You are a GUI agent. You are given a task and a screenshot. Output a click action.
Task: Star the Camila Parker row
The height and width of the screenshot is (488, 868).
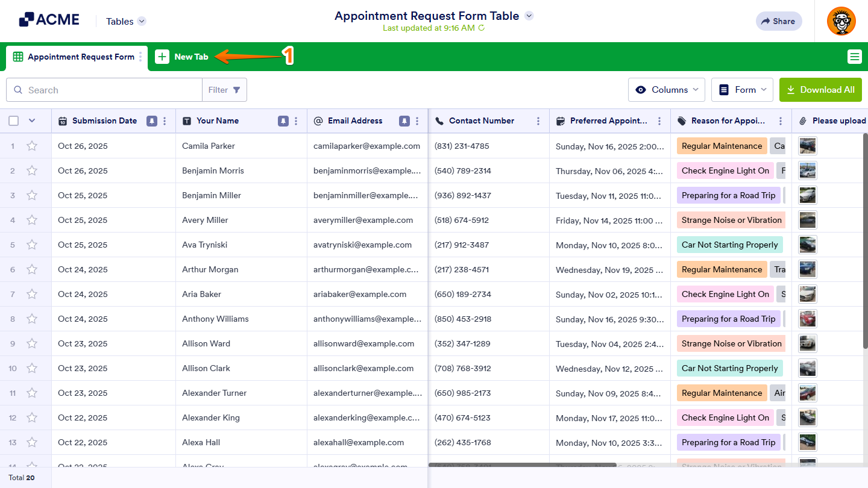coord(32,146)
